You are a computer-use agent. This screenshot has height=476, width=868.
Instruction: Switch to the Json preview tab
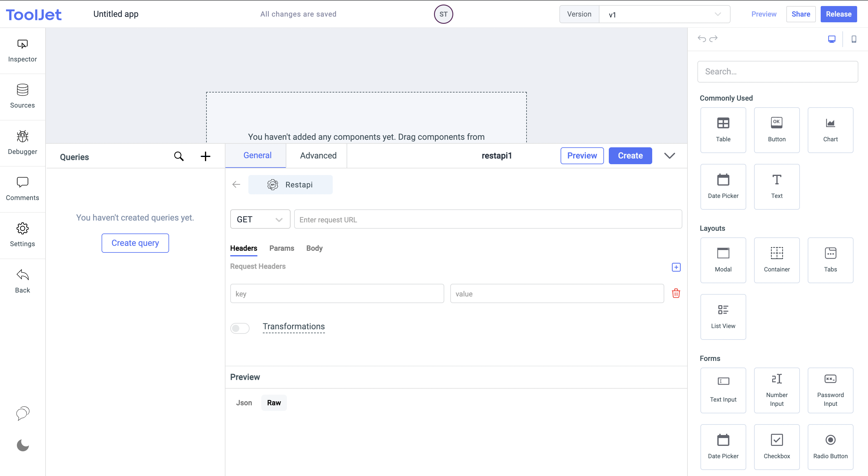(x=244, y=402)
